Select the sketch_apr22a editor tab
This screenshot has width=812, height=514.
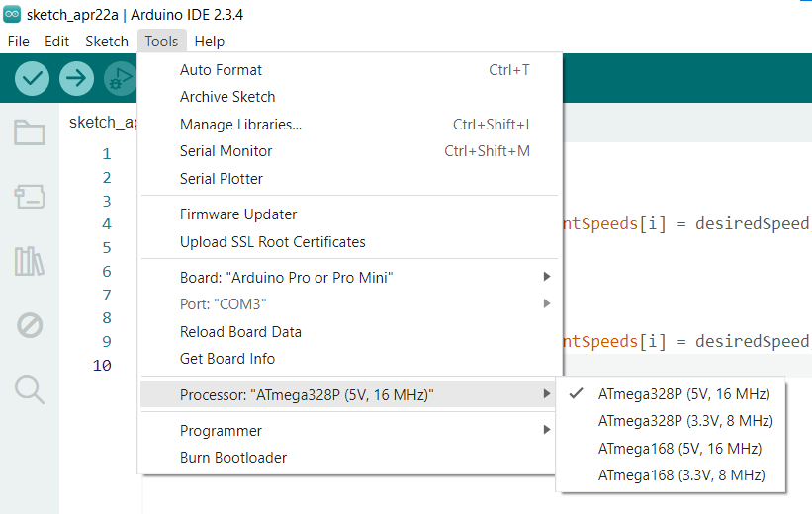[103, 123]
